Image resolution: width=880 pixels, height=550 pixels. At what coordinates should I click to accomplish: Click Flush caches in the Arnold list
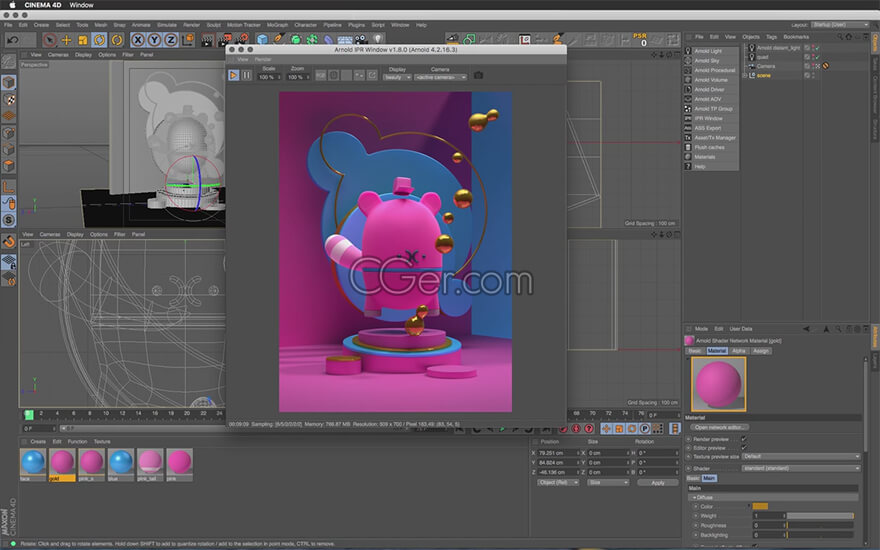pyautogui.click(x=710, y=147)
